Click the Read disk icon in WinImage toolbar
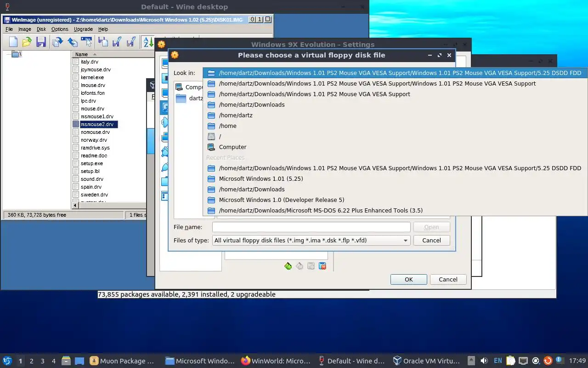This screenshot has width=588, height=368. click(x=57, y=42)
